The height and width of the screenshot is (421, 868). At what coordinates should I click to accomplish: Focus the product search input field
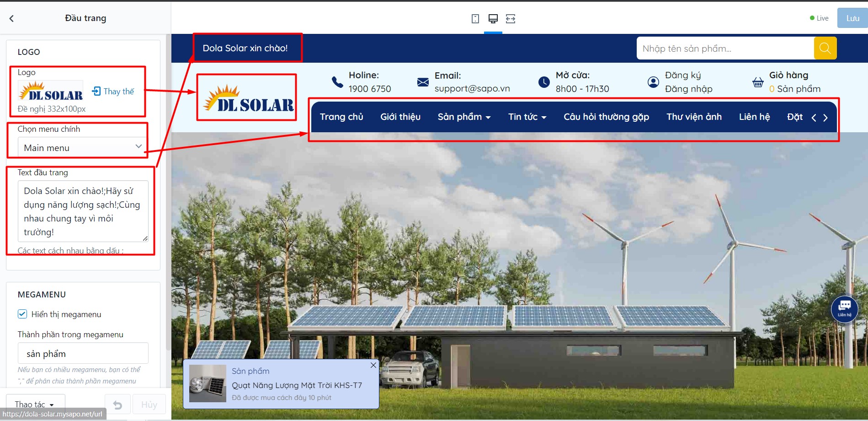(725, 49)
